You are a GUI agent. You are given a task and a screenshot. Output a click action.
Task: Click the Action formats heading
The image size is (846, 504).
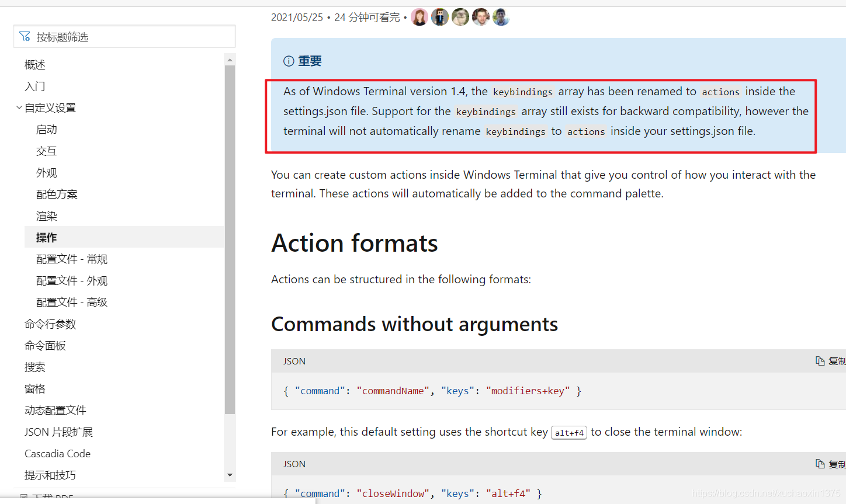point(355,243)
